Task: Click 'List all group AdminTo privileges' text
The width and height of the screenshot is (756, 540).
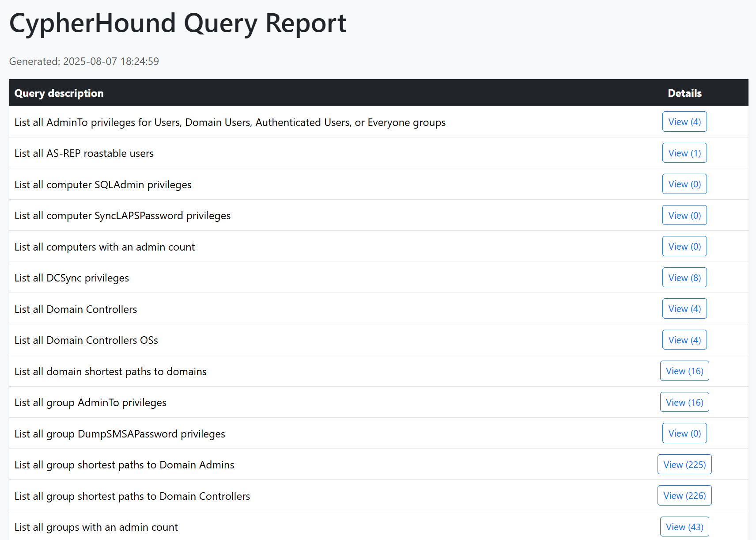Action: (x=91, y=403)
